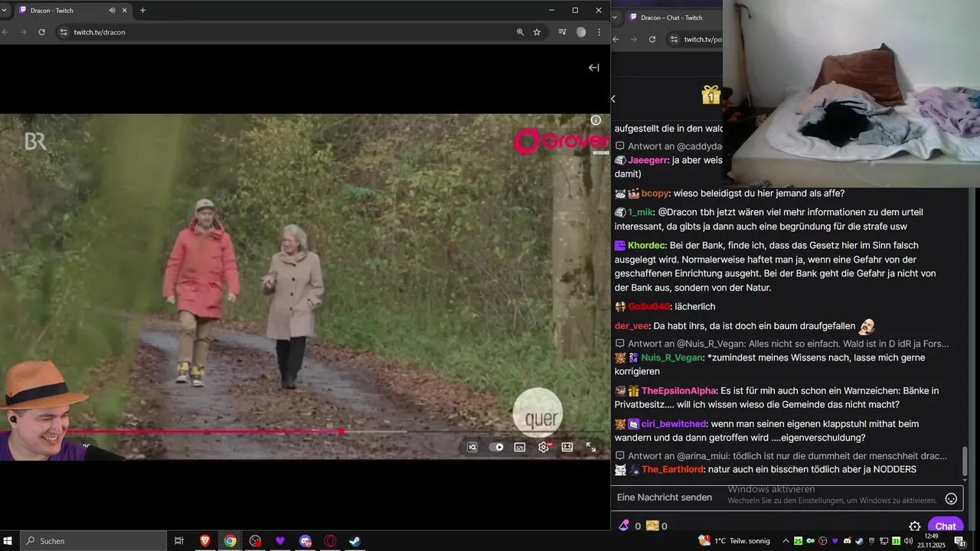Jump to the reply to @arina_miui
Viewport: 980px width, 551px height.
(781, 456)
